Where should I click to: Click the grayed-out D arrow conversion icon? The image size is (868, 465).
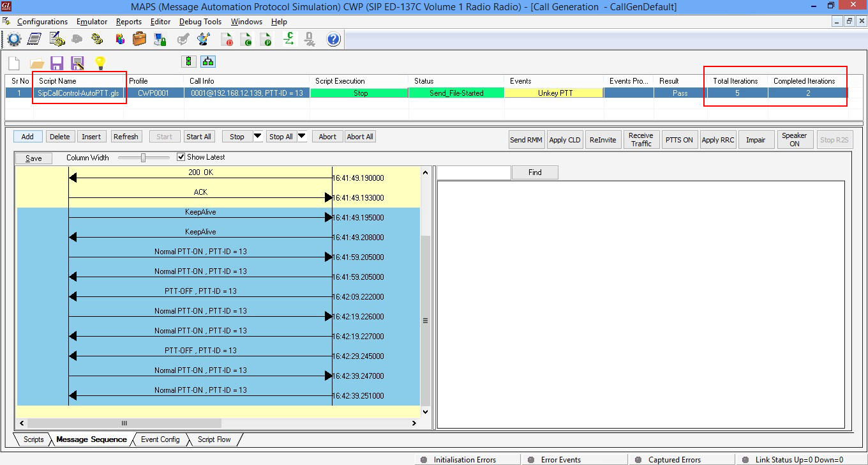(310, 39)
